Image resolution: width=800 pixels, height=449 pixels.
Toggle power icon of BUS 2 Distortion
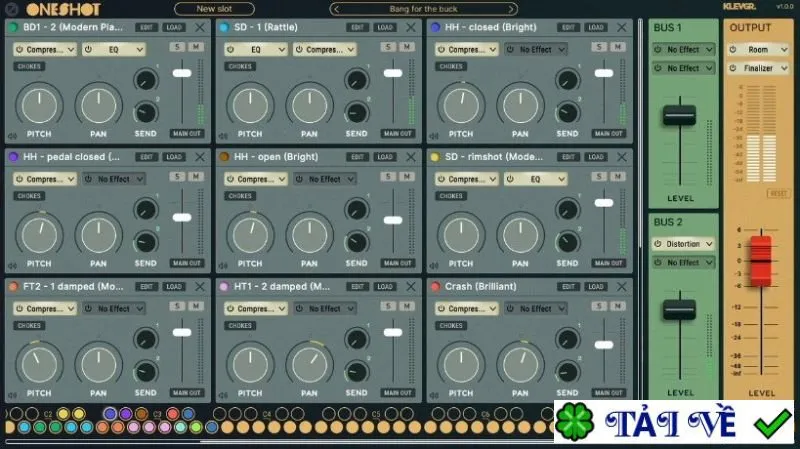point(658,244)
